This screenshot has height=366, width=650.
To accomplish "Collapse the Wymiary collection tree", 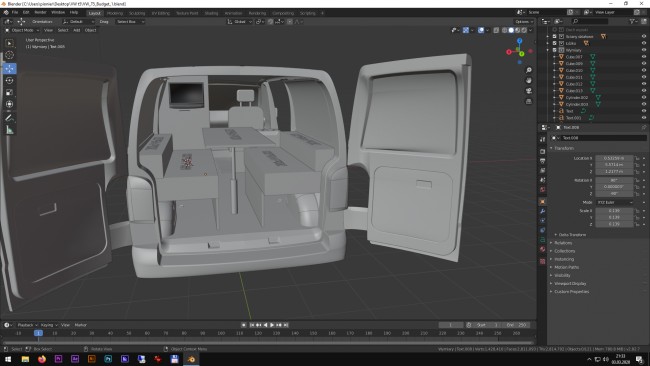I will point(548,50).
